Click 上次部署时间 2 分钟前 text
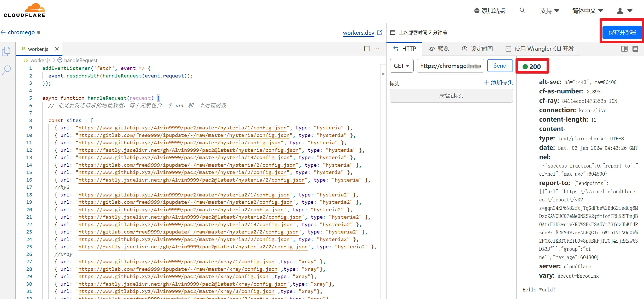 click(423, 33)
